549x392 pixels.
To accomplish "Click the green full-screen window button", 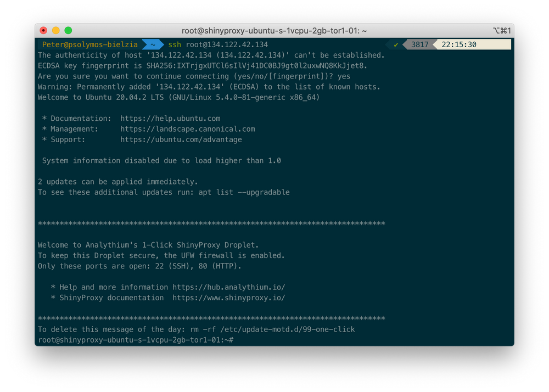I will tap(69, 31).
